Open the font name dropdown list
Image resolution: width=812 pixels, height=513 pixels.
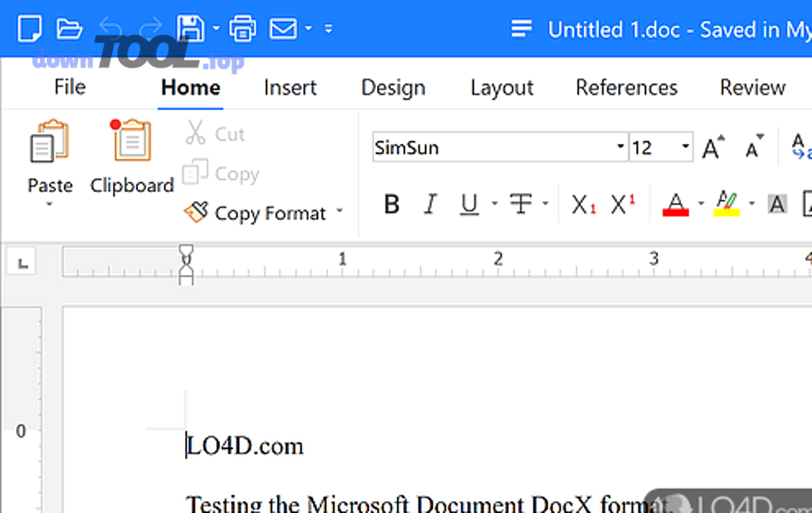[621, 147]
